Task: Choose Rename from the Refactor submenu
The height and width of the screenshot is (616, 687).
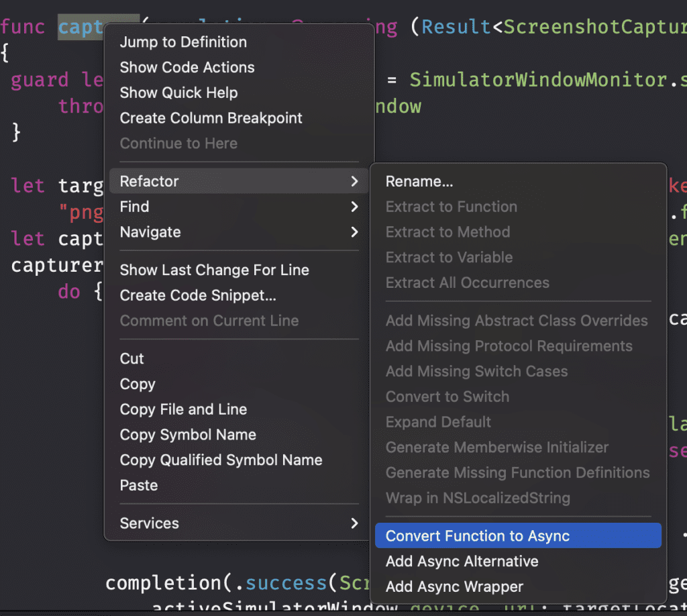Action: pos(419,181)
